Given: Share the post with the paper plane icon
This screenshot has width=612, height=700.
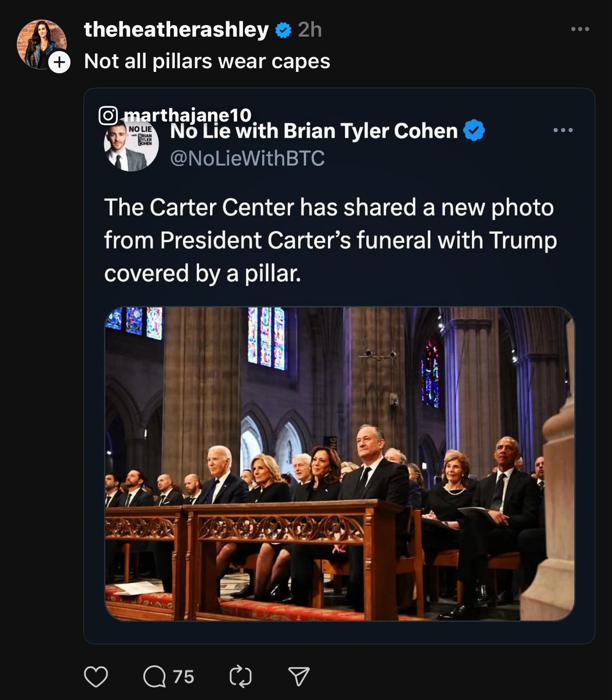Looking at the screenshot, I should 299,676.
